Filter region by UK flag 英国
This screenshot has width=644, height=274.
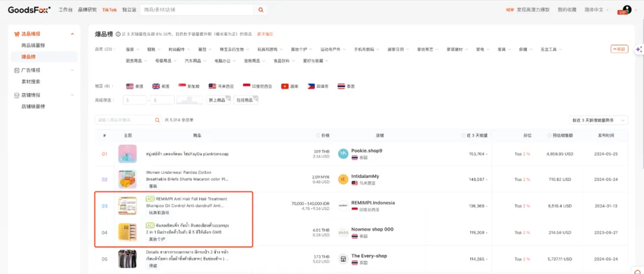[160, 87]
